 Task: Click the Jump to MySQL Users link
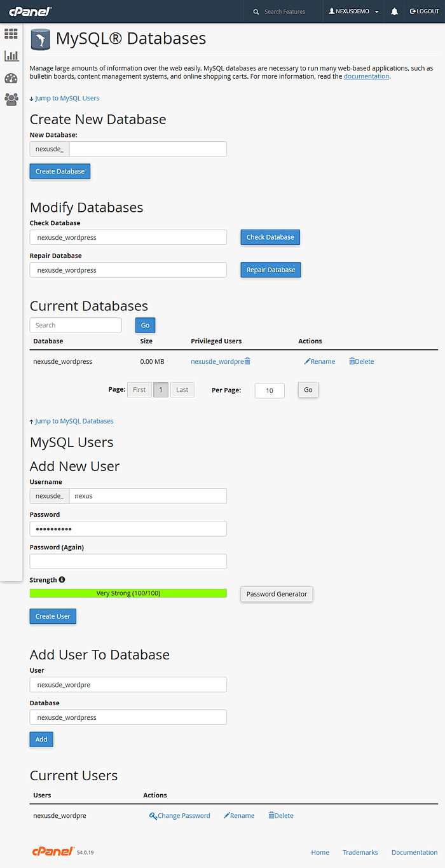tap(65, 98)
